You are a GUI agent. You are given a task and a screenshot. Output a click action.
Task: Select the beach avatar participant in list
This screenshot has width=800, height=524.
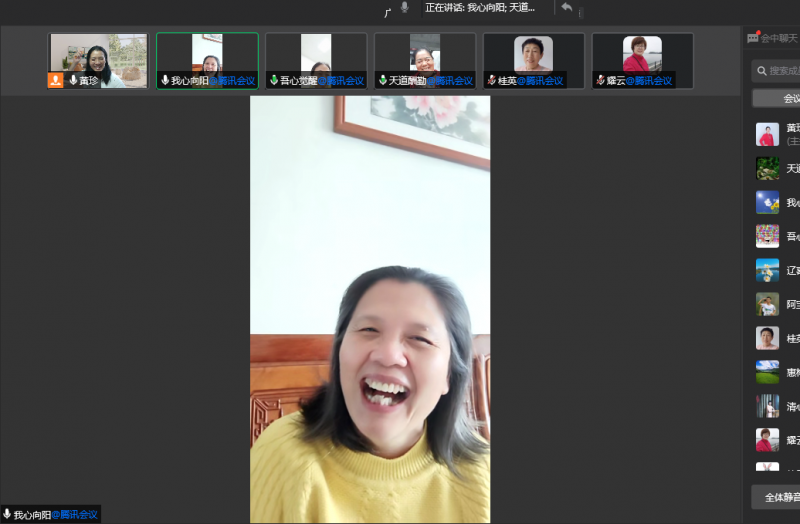(x=767, y=270)
